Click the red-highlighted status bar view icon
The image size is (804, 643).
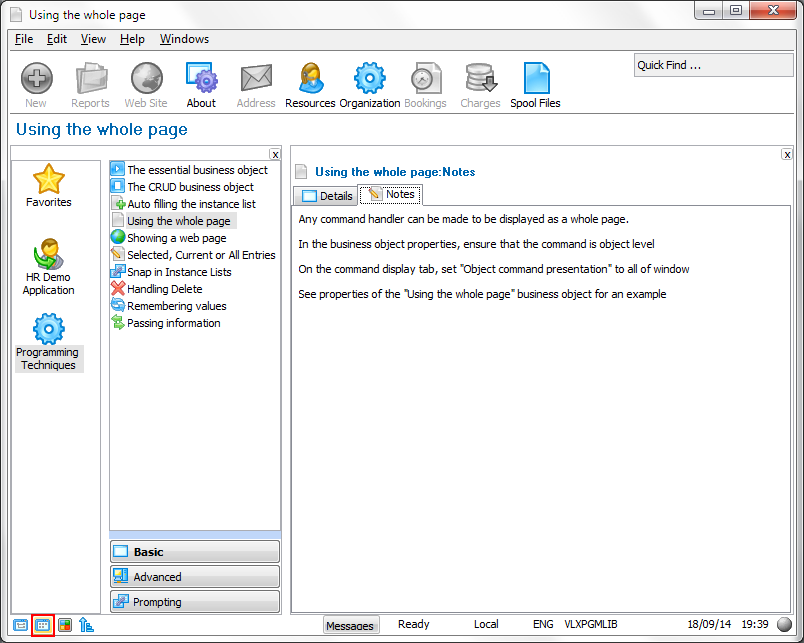click(43, 625)
